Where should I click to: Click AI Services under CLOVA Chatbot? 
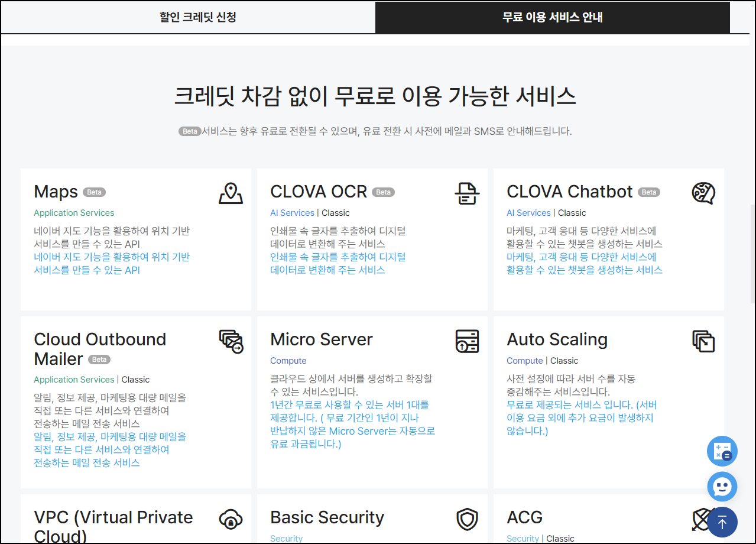528,213
